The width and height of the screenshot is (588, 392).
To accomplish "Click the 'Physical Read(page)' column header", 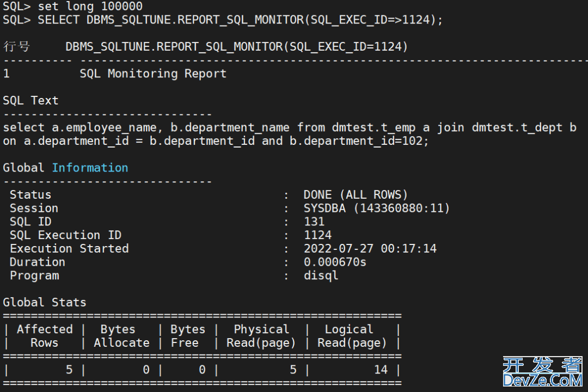I will (x=261, y=336).
